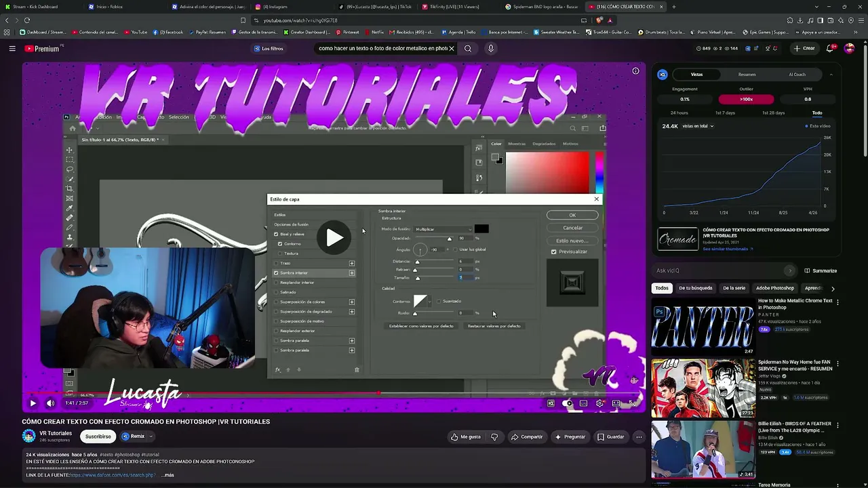Select the 24 hours range tab

click(679, 113)
